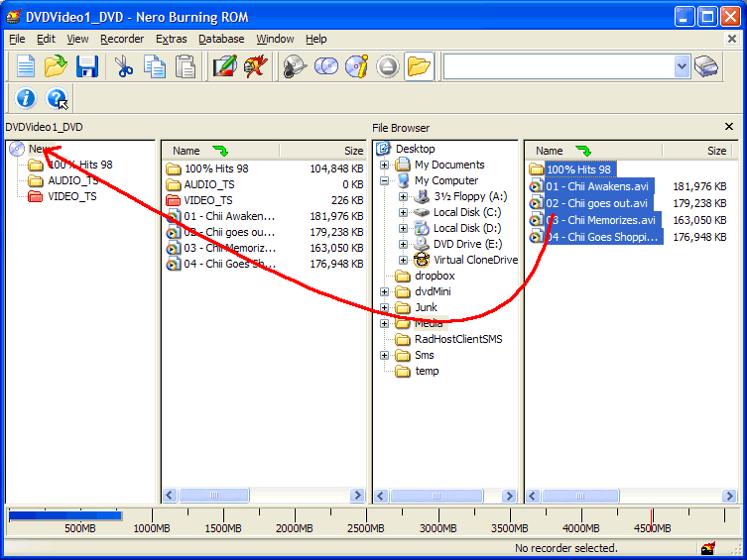This screenshot has width=747, height=560.
Task: Click the red 4500MB capacity marker
Action: (652, 520)
